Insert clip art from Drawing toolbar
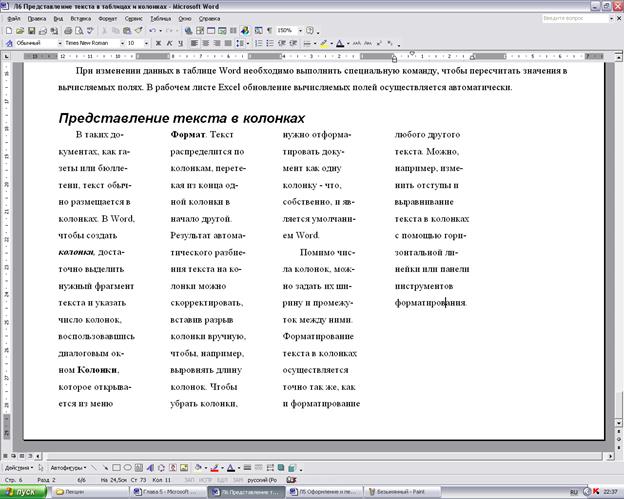The image size is (624, 499). click(x=173, y=468)
